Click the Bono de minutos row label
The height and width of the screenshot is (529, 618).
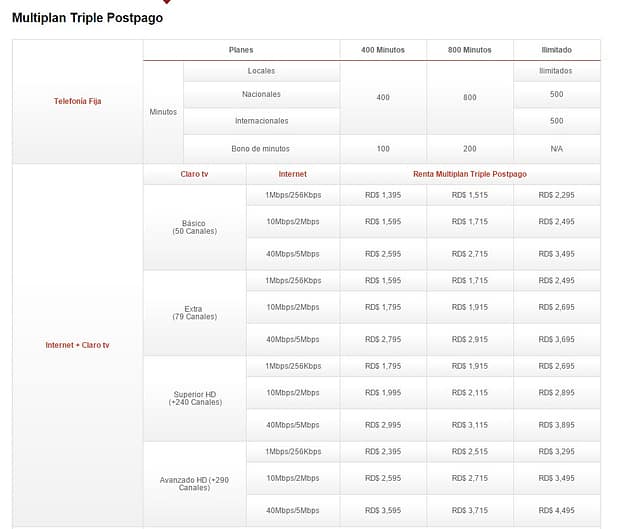click(261, 148)
